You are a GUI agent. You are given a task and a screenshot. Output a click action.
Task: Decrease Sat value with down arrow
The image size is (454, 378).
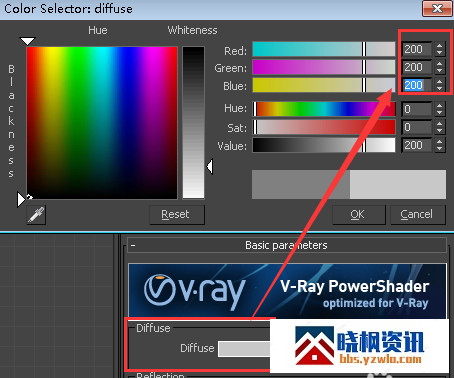click(x=440, y=130)
